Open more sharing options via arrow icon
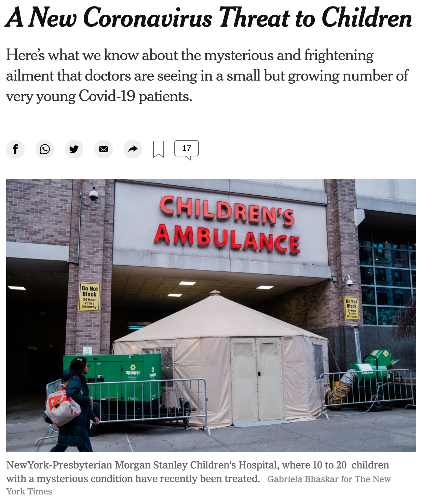 click(133, 149)
